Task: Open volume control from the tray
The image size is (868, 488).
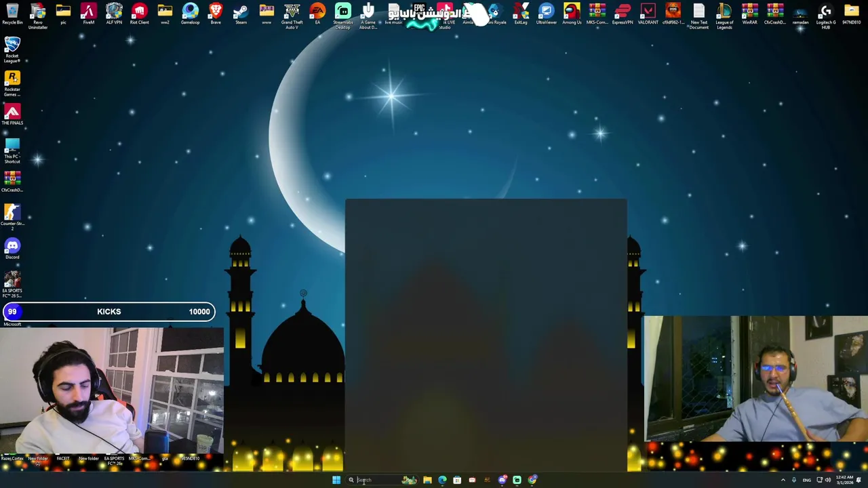Action: point(828,480)
